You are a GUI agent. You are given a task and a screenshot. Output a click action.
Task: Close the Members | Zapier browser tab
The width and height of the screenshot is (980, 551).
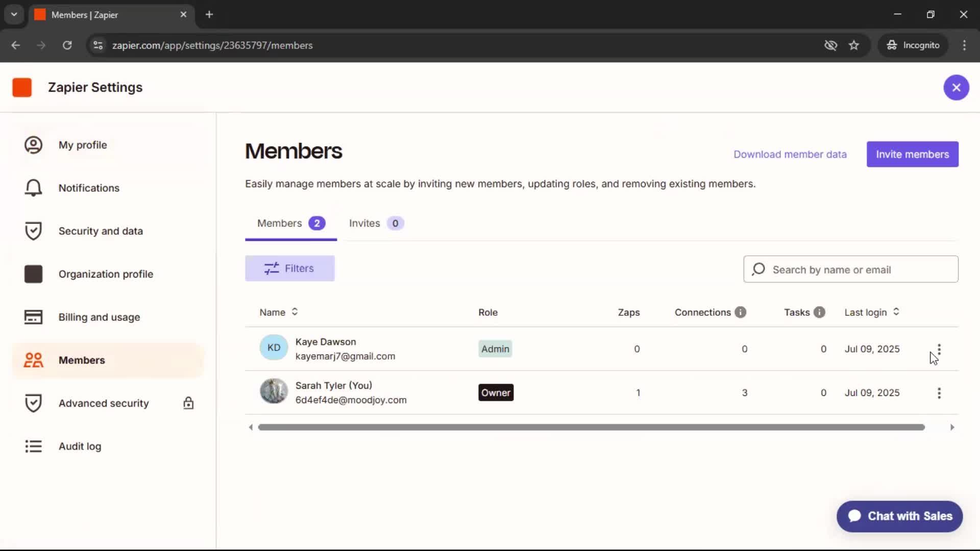point(183,14)
